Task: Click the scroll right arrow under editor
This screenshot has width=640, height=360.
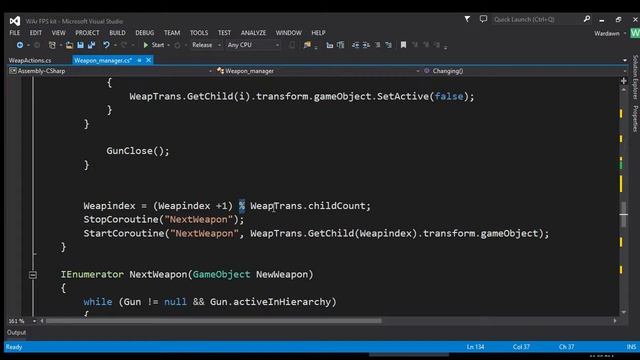Action: click(615, 321)
